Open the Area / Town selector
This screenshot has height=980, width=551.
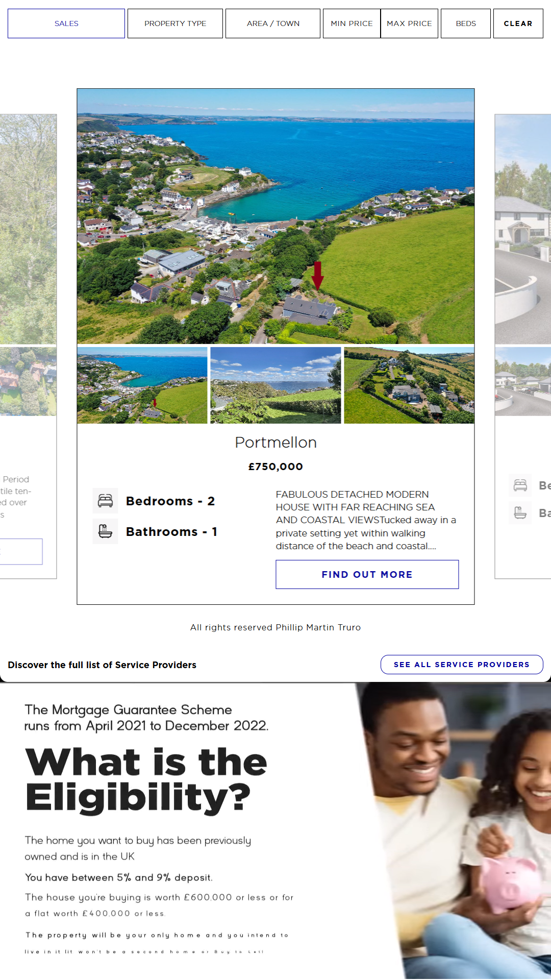point(273,23)
